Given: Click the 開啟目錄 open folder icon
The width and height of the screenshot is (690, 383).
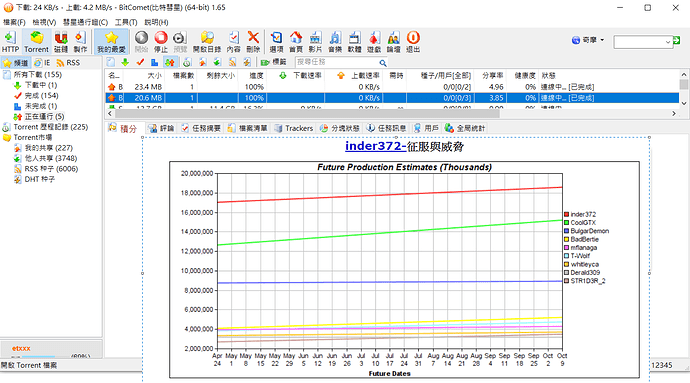Looking at the screenshot, I should [207, 42].
